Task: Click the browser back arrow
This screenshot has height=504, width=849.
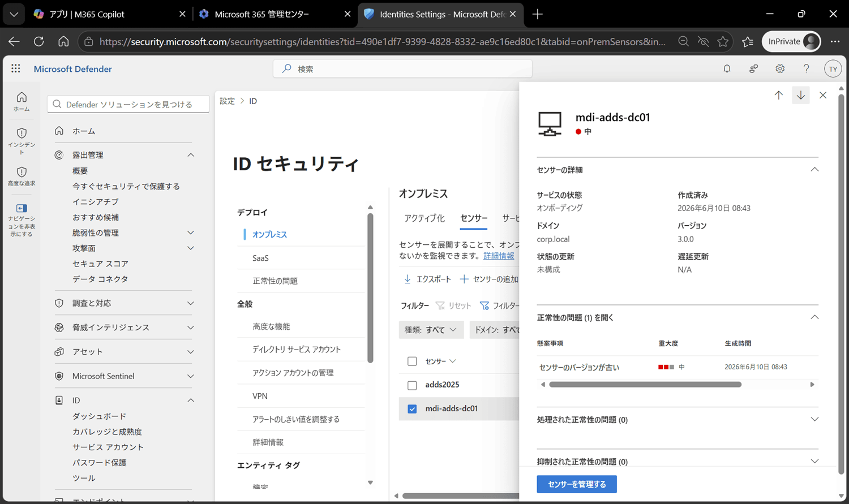Action: [x=14, y=41]
